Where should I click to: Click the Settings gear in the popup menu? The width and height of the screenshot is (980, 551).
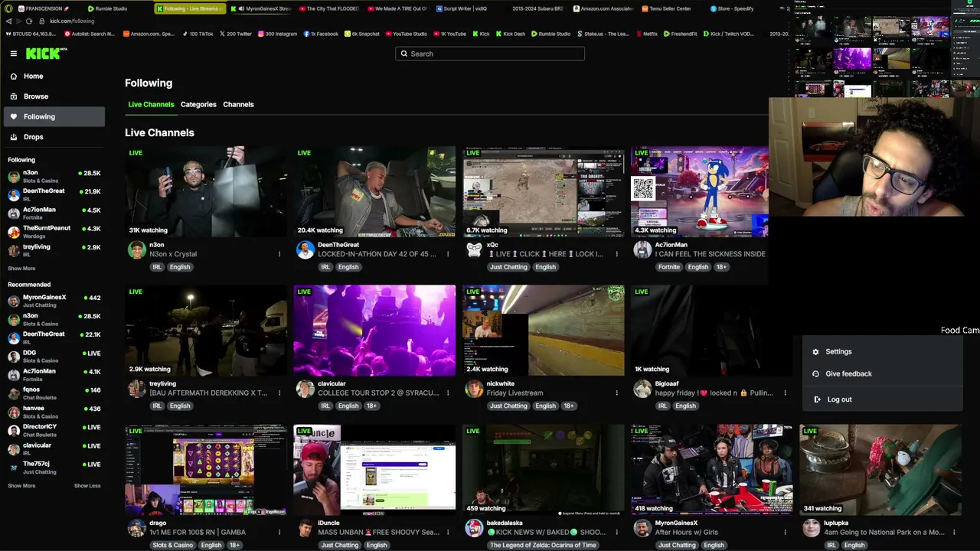pos(815,352)
